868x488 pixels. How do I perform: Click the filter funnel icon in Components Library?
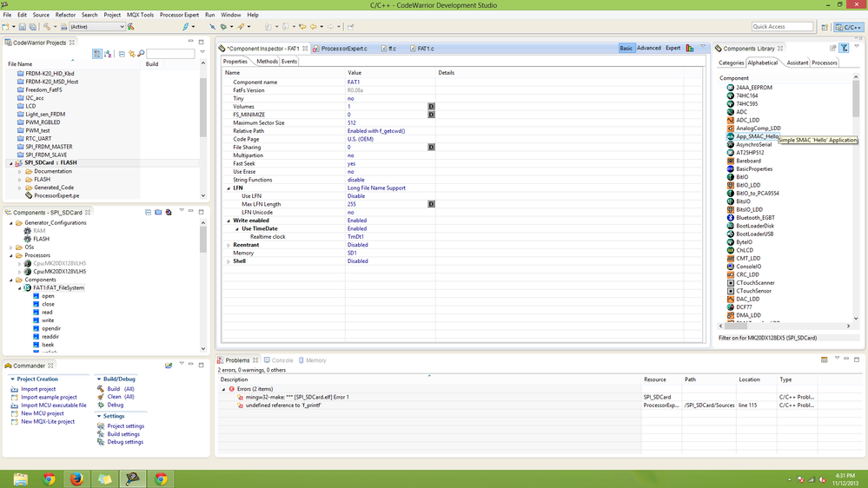(845, 48)
